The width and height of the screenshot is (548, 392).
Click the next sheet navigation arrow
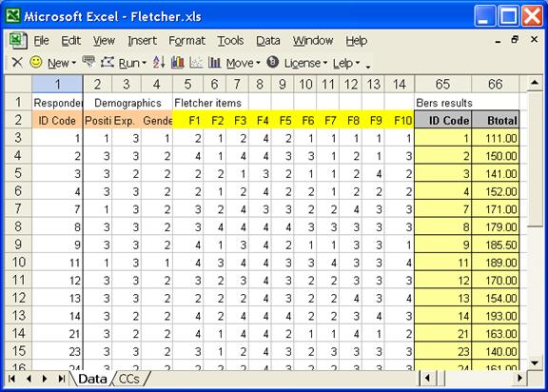tap(45, 379)
